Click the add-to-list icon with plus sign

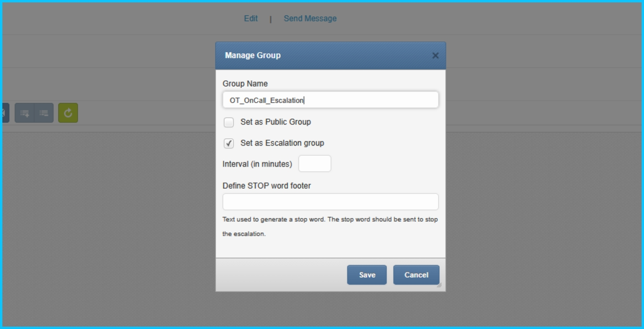(x=24, y=113)
